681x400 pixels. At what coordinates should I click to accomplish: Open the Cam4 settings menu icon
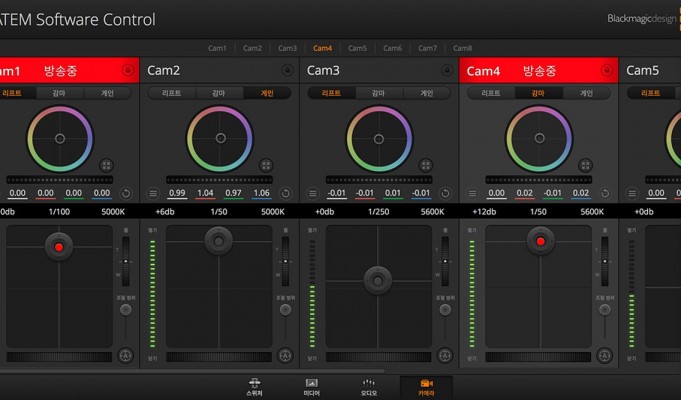pyautogui.click(x=473, y=193)
